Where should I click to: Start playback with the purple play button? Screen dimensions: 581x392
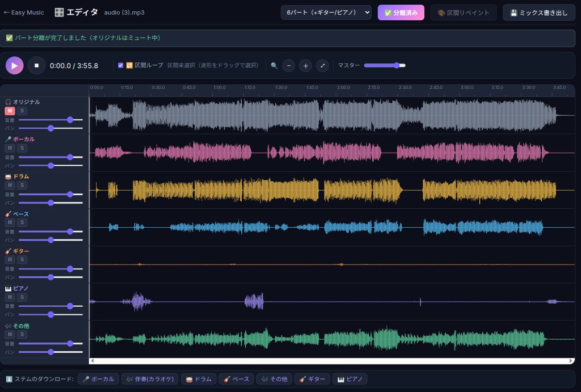15,65
